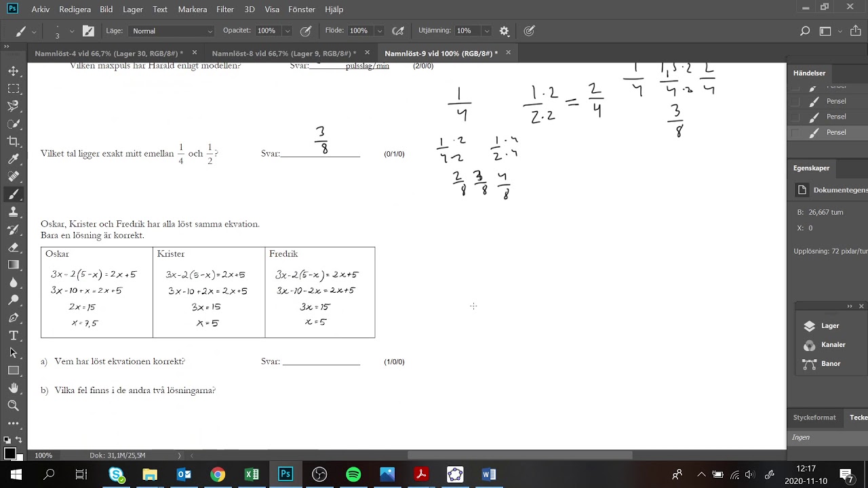Select the Dodge tool
The width and height of the screenshot is (868, 488).
(x=13, y=300)
